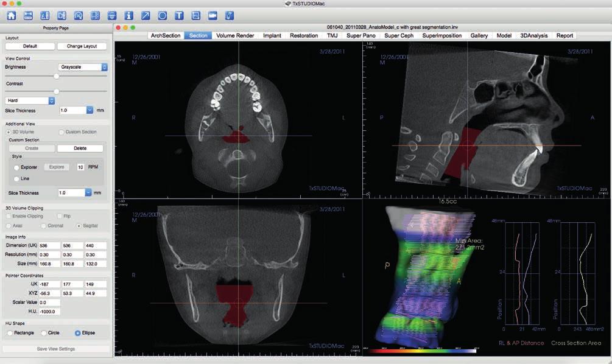This screenshot has width=612, height=364.
Task: Click the RPM value input field
Action: [x=80, y=167]
